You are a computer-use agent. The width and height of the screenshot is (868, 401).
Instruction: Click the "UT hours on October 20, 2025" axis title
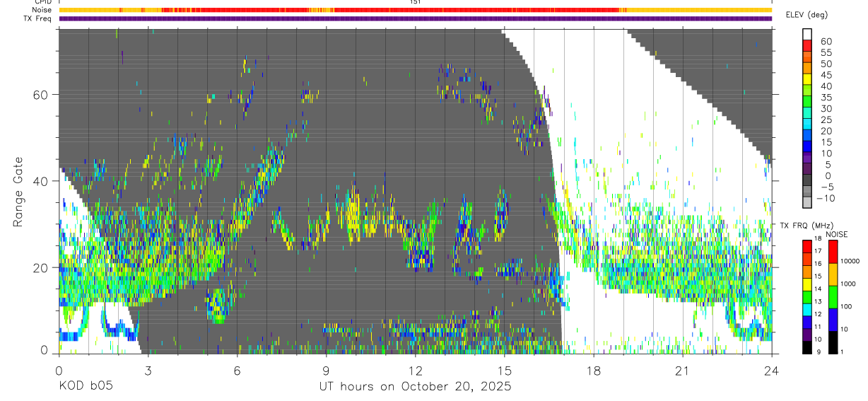[414, 386]
